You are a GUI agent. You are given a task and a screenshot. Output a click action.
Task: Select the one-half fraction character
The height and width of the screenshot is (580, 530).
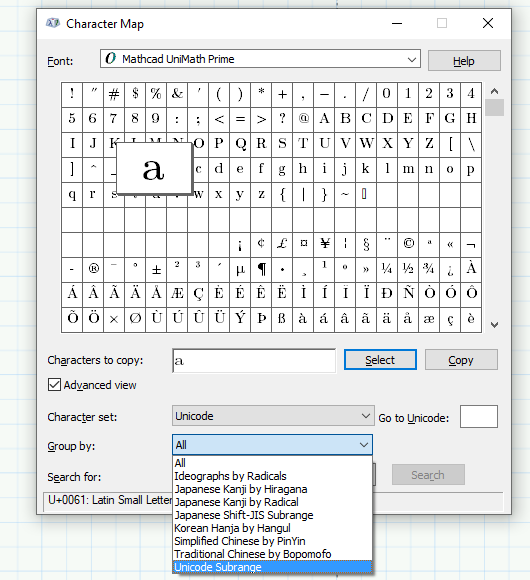408,269
